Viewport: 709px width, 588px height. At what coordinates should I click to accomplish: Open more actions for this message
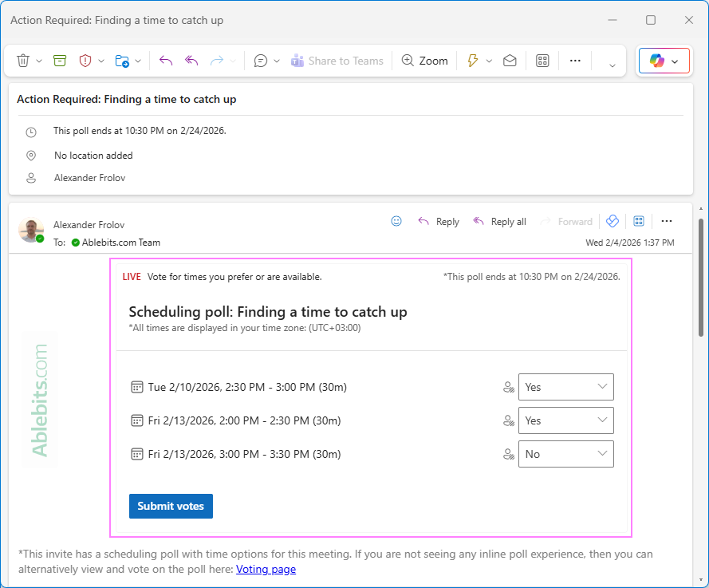coord(667,221)
